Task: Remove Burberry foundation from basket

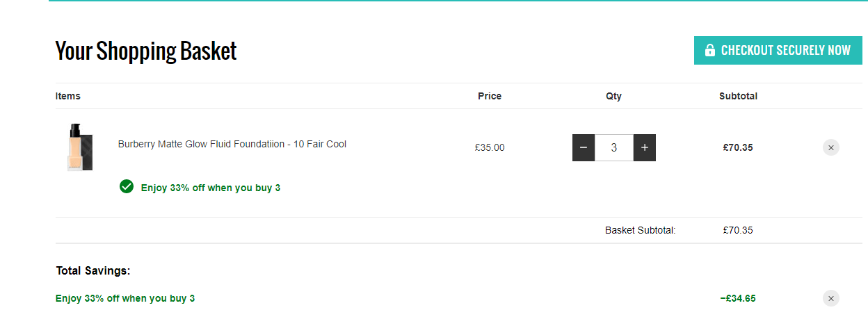Action: pos(831,147)
